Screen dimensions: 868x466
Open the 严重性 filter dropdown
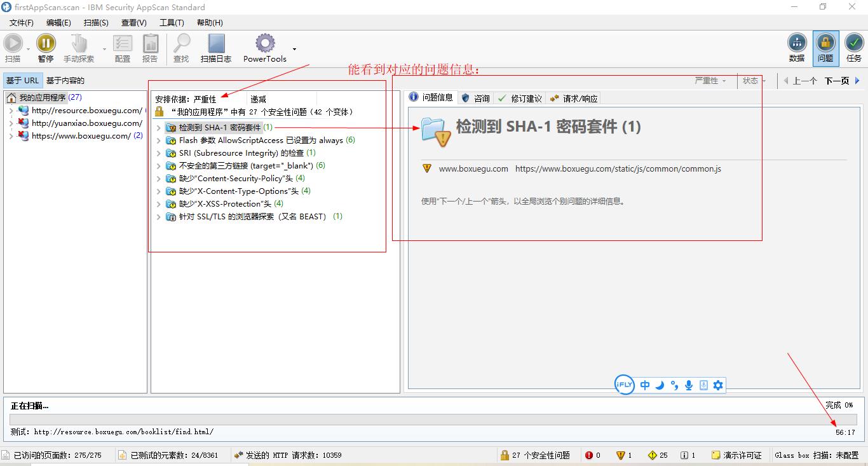(x=710, y=81)
